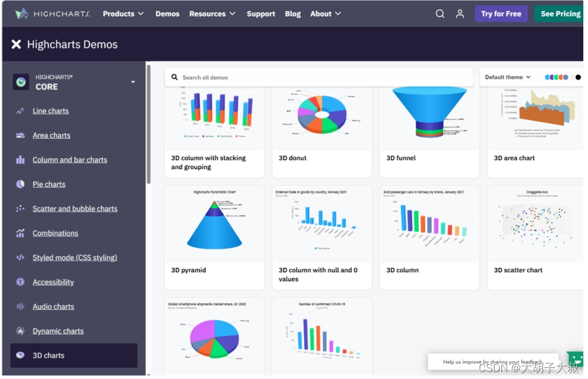Click the Styled mode code icon

(20, 257)
